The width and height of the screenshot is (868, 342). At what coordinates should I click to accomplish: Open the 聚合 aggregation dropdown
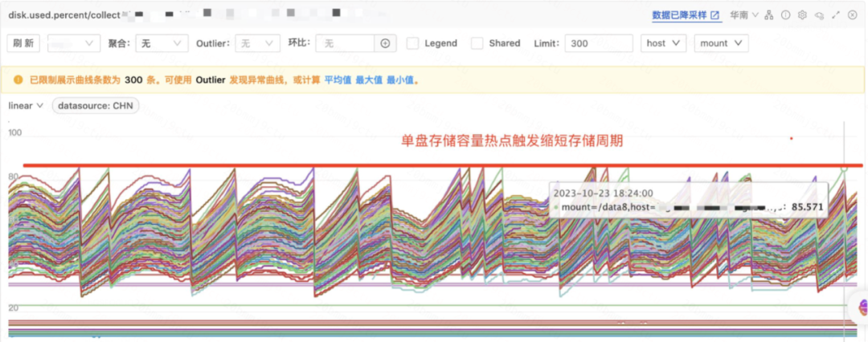(x=161, y=43)
